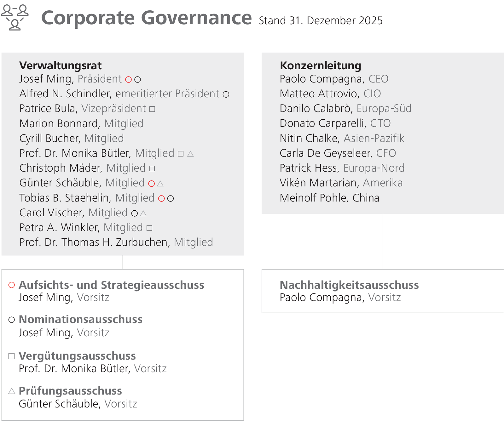Click triangle symbol after Carol Vischer Mitglied
Screen dimensions: 504x421
click(x=143, y=213)
